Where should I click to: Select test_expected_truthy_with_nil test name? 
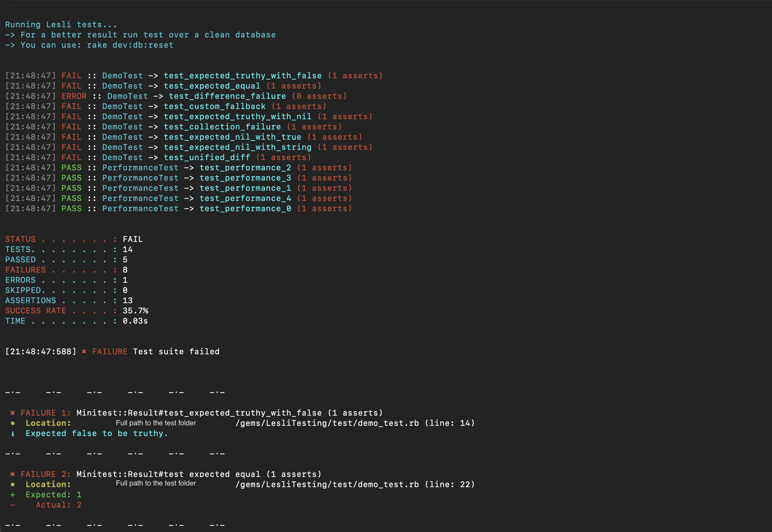coord(237,117)
